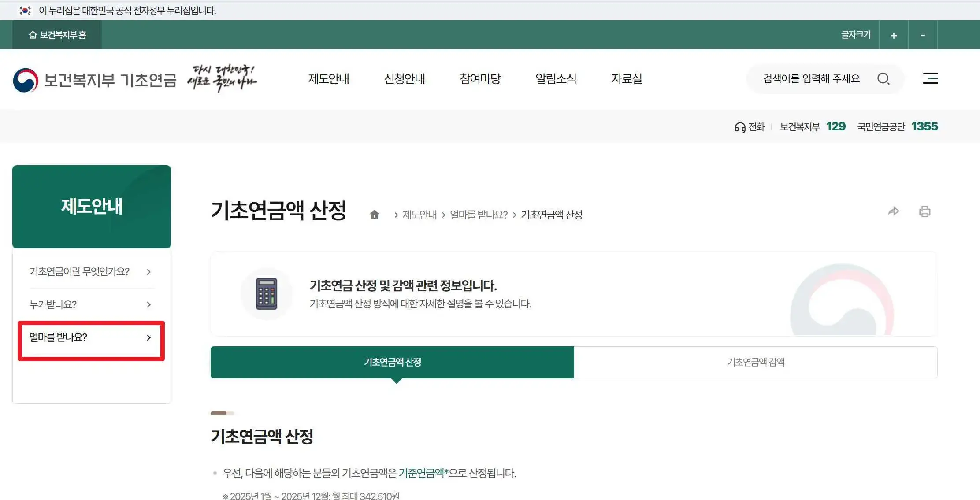
Task: Open the 자료실 top menu
Action: 626,79
